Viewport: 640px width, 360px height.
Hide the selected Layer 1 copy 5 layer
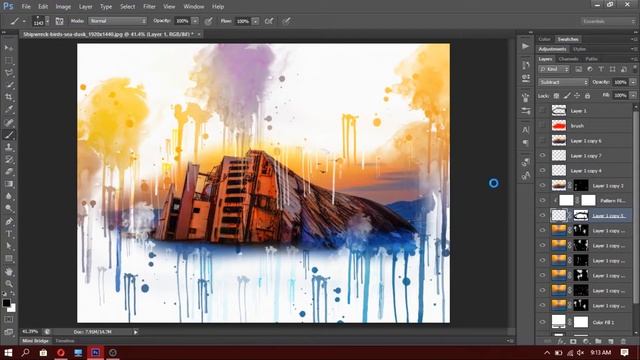542,216
